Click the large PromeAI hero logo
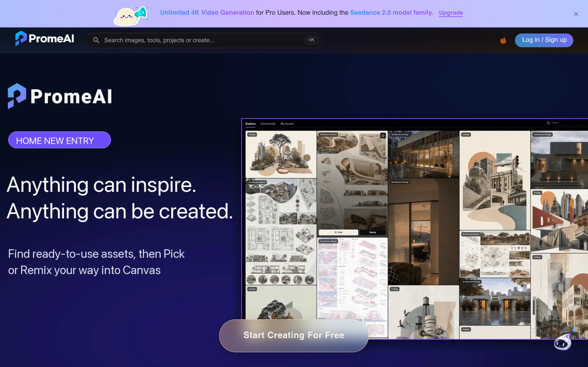Image resolution: width=588 pixels, height=367 pixels. coord(60,96)
